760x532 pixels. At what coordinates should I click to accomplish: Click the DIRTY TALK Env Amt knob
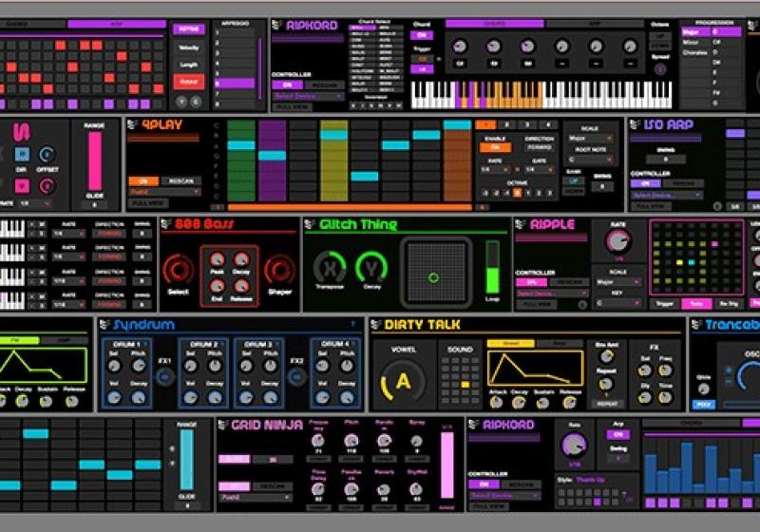pos(606,356)
